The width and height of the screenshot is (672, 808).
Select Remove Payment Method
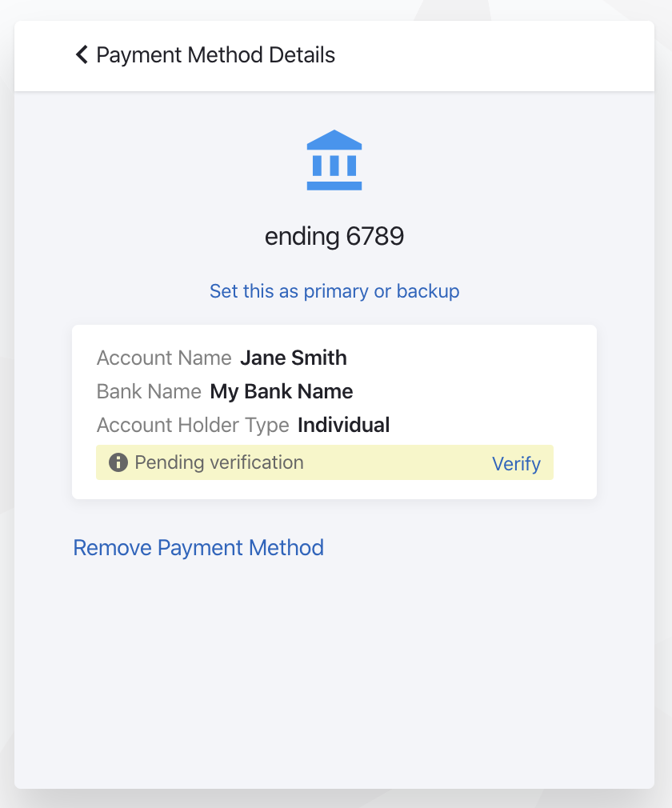[x=198, y=547]
